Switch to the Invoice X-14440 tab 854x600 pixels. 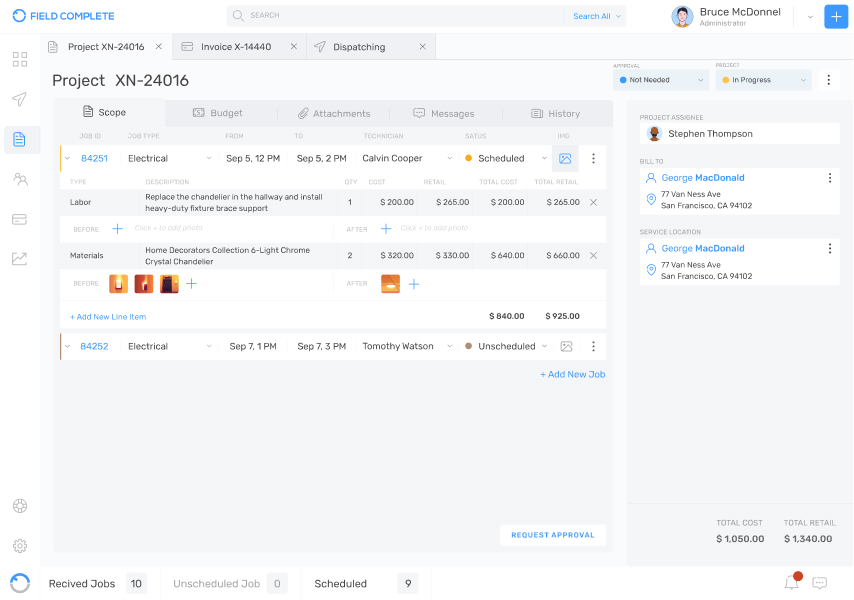[235, 47]
